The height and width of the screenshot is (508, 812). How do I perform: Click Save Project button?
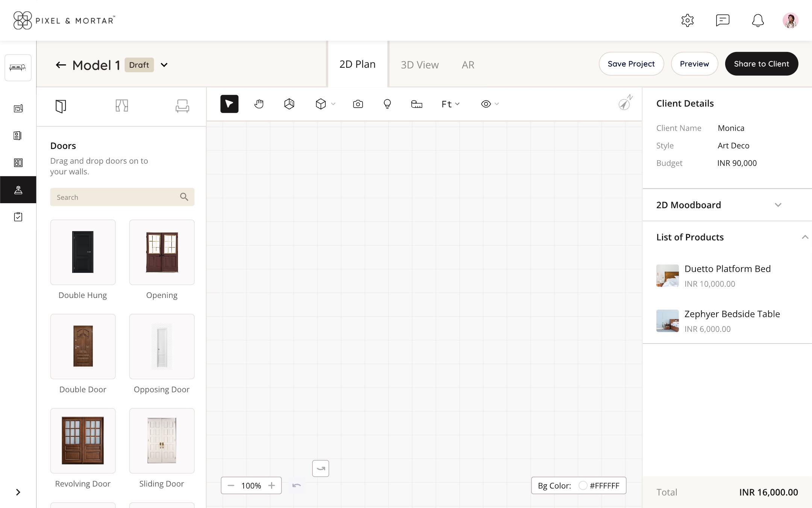click(631, 64)
